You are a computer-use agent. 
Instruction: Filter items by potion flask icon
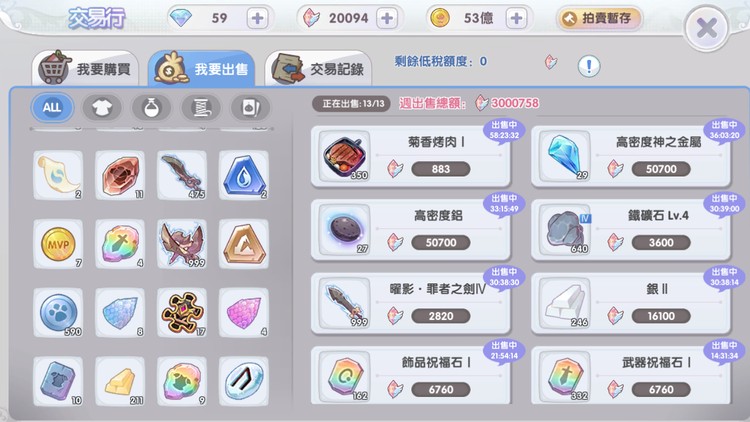152,108
